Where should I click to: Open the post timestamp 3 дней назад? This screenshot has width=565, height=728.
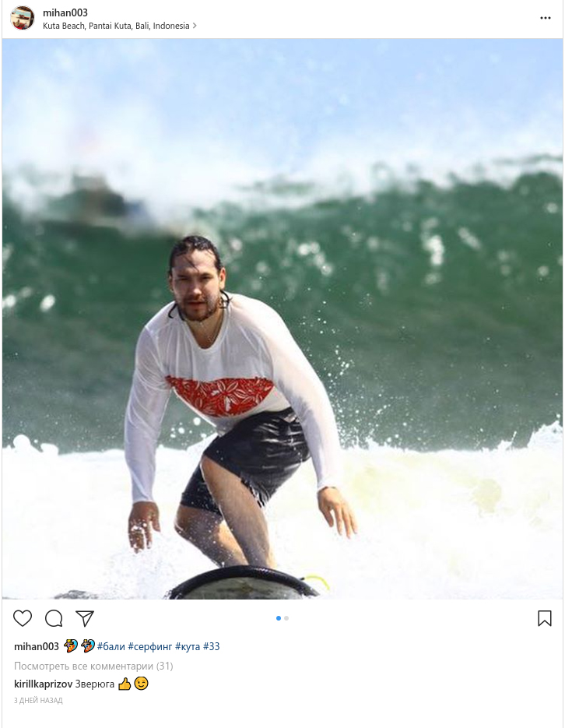pyautogui.click(x=38, y=700)
